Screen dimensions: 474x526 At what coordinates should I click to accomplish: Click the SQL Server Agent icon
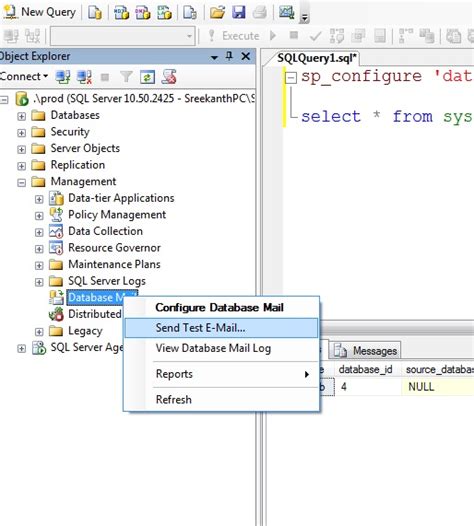click(39, 348)
